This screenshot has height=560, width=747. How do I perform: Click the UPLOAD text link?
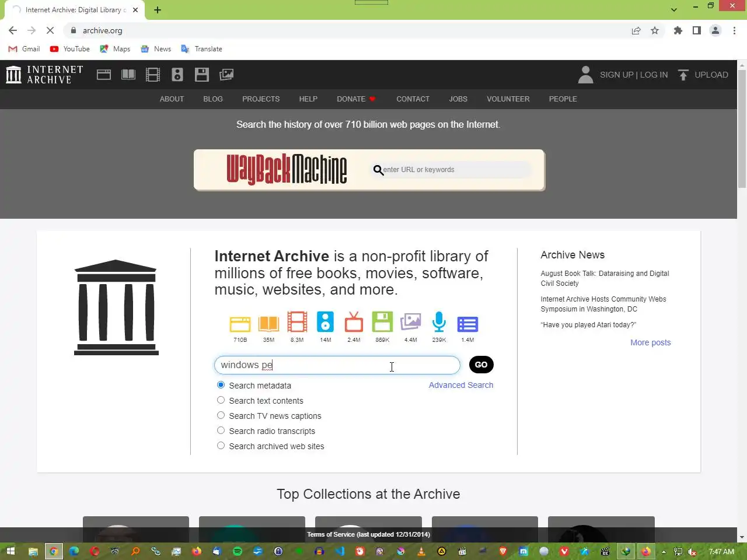(711, 75)
